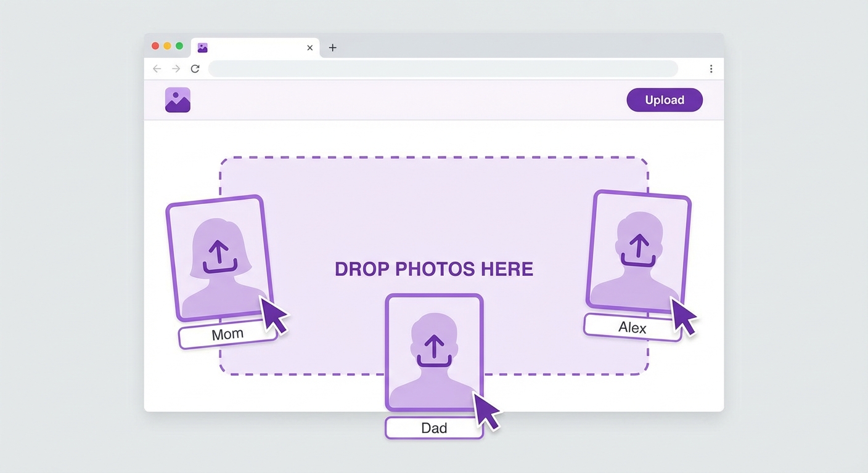Image resolution: width=868 pixels, height=473 pixels.
Task: Click the red close window button
Action: 155,46
